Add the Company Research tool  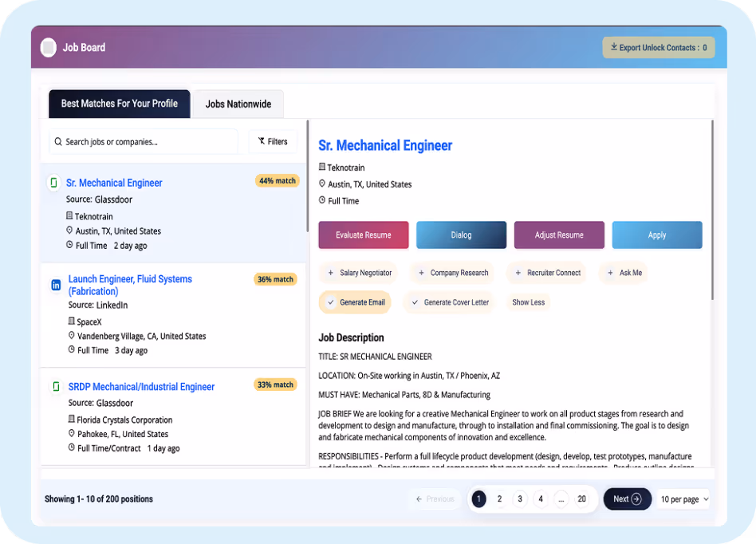pyautogui.click(x=453, y=273)
